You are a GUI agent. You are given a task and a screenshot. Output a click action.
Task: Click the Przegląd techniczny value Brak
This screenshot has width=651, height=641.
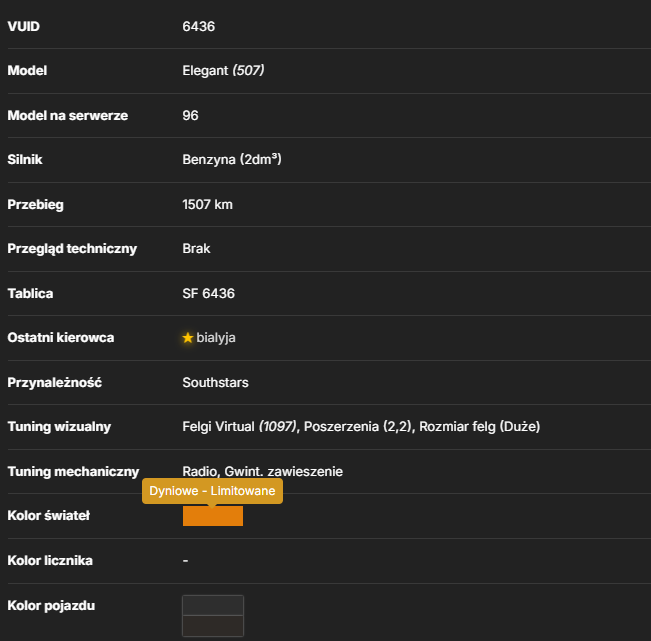(196, 249)
